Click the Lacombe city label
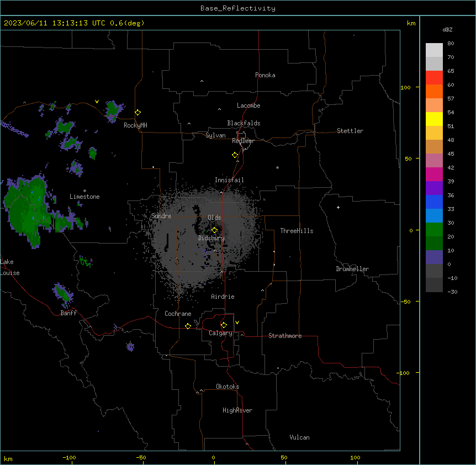476x465 pixels. (x=248, y=105)
